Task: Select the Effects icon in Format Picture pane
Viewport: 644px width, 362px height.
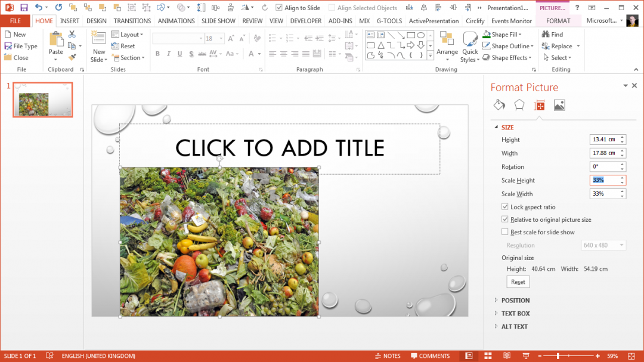Action: 519,104
